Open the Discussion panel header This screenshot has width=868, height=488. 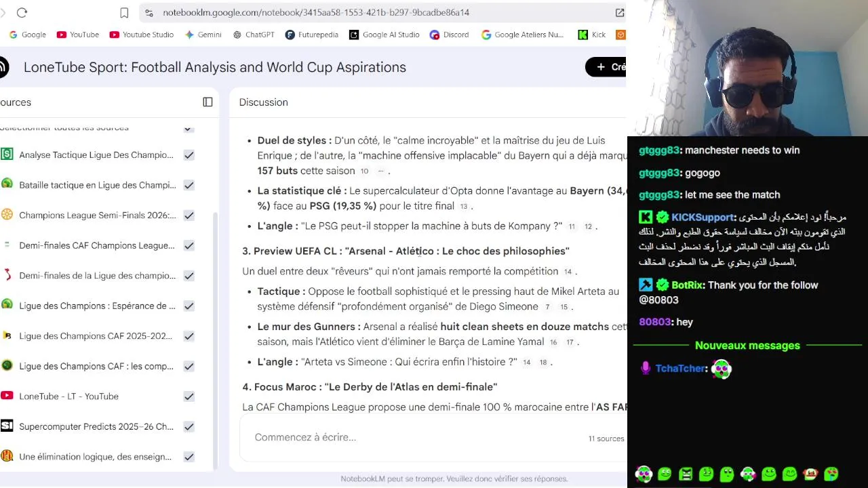(x=263, y=102)
